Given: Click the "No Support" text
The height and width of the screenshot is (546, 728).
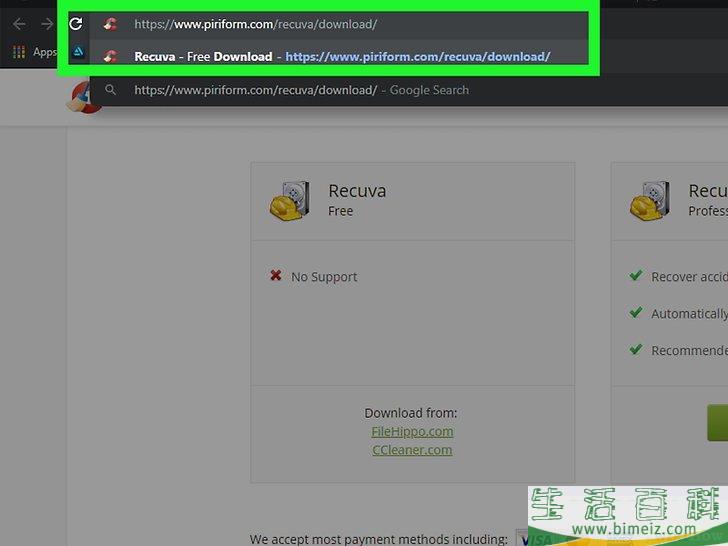Looking at the screenshot, I should [324, 277].
